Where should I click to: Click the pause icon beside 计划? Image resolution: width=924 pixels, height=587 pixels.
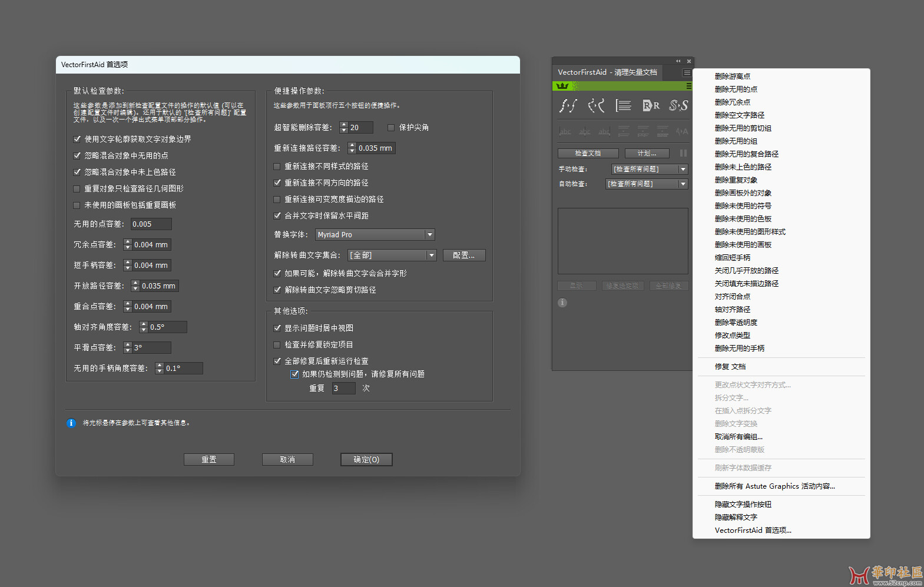683,153
